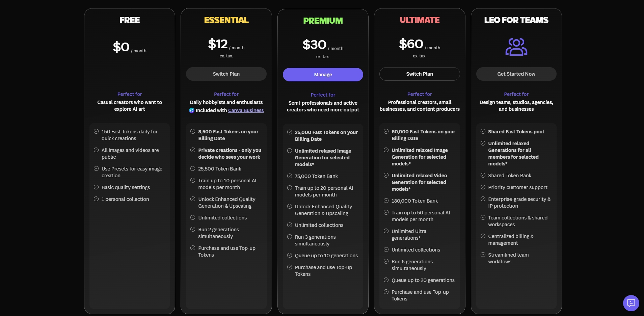The image size is (644, 316).
Task: Click checkmark next to Private creations
Action: (x=193, y=150)
